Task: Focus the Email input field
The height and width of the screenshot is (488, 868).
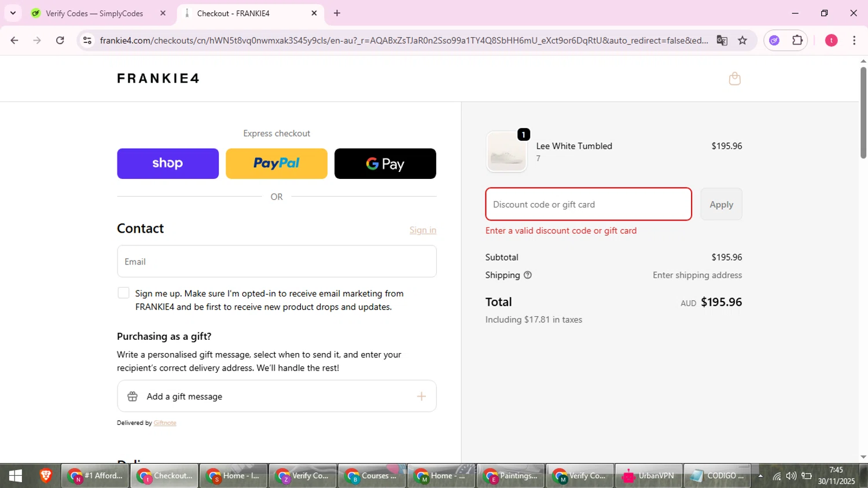Action: click(277, 261)
